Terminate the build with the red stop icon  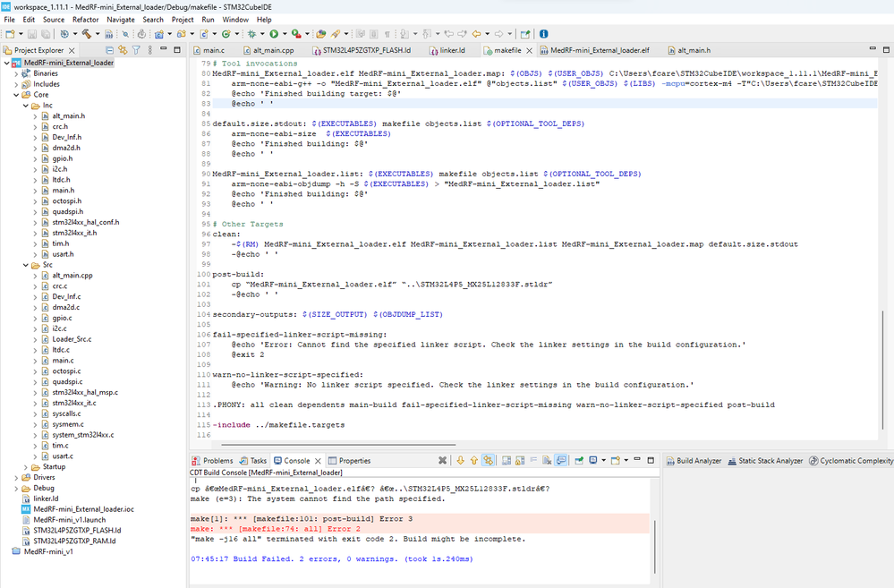tap(441, 460)
